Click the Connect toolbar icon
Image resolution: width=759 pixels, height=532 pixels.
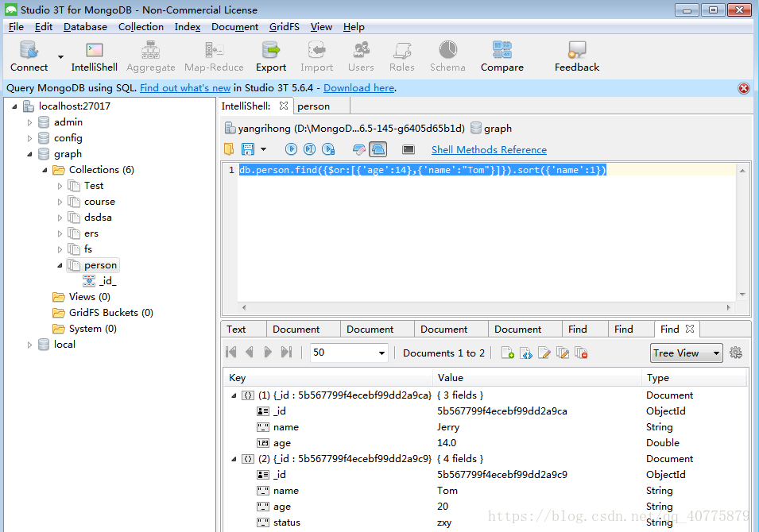(x=29, y=56)
